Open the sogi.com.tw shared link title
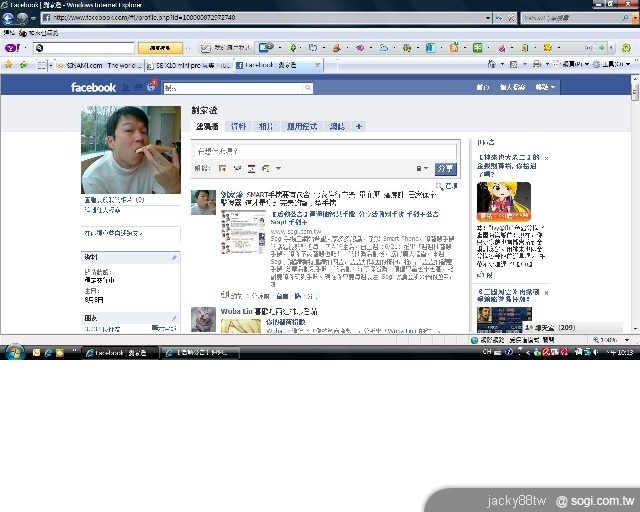Screen dimensions: 640x512 point(355,218)
